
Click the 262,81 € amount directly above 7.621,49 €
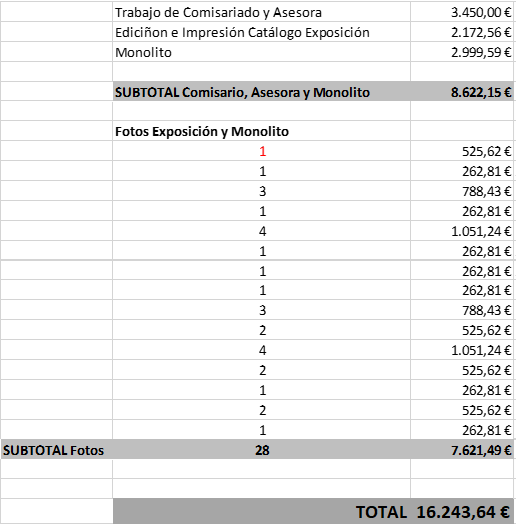(462, 430)
